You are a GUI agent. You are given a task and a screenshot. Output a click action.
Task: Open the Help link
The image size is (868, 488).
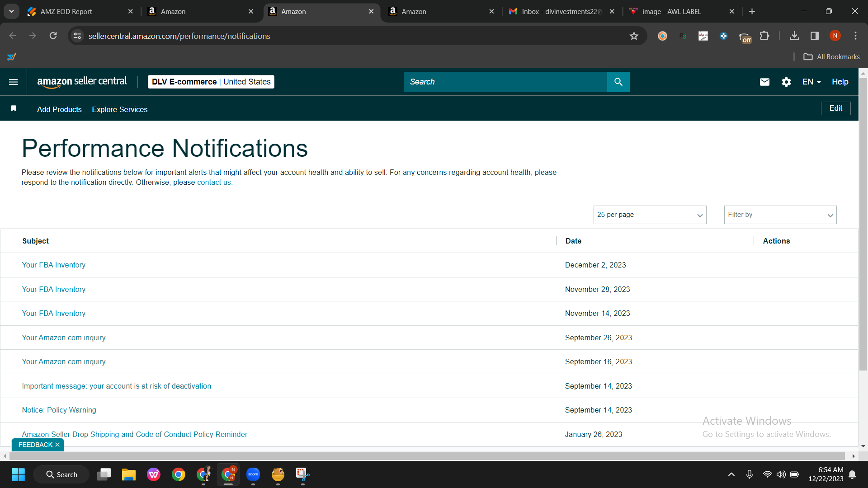840,82
